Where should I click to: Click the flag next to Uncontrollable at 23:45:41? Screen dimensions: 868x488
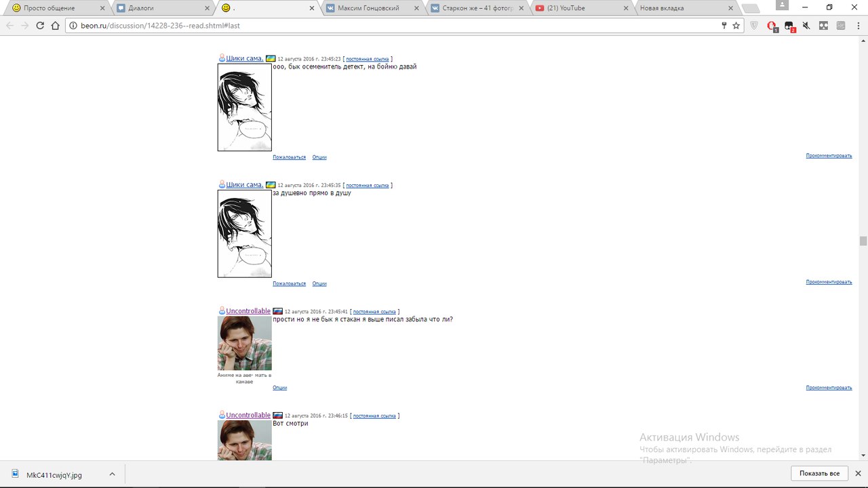277,311
